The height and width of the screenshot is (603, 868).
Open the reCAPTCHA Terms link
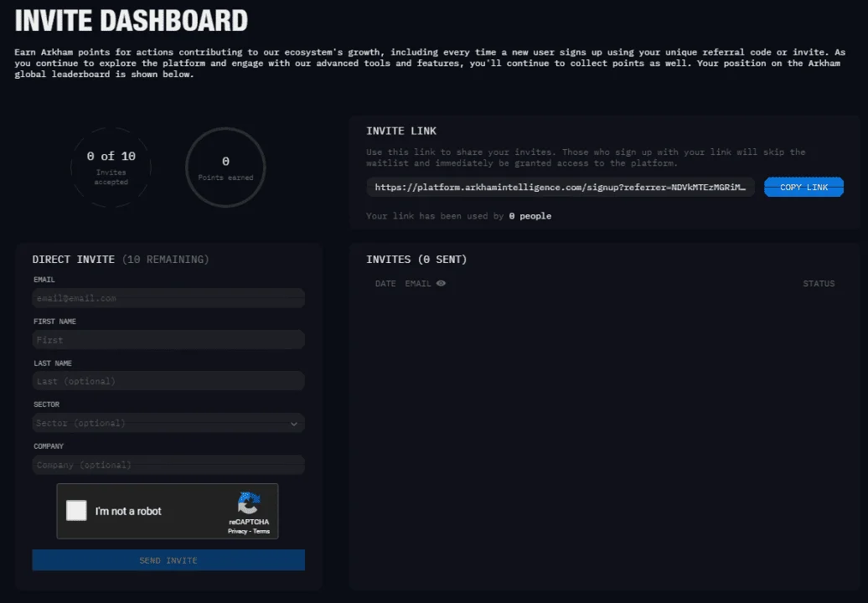pyautogui.click(x=261, y=531)
